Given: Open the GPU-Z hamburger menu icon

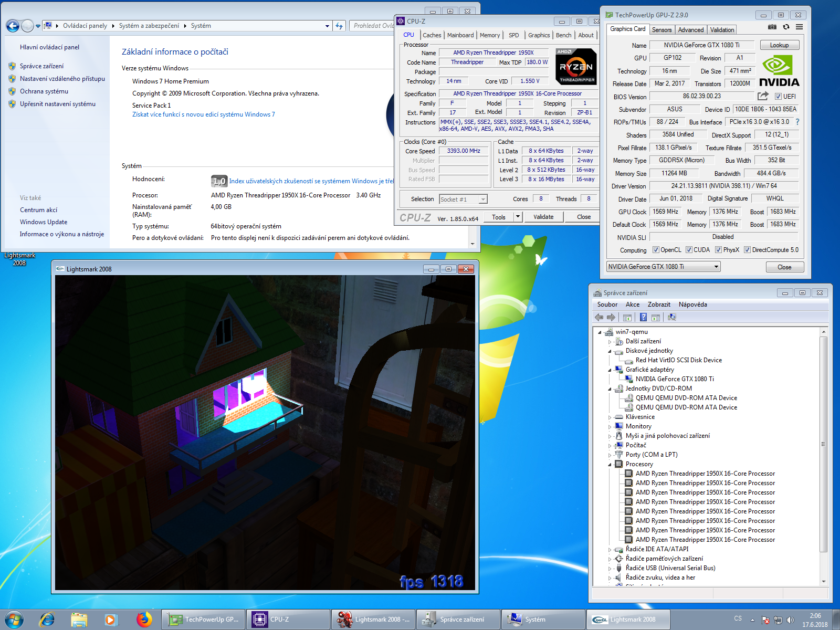Looking at the screenshot, I should click(x=799, y=27).
